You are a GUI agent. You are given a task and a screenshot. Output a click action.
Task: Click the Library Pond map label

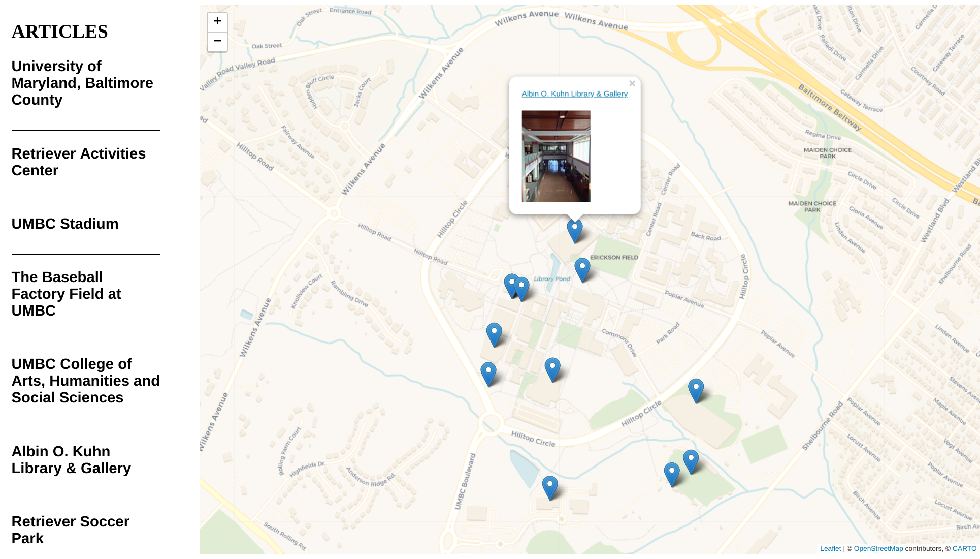point(552,279)
